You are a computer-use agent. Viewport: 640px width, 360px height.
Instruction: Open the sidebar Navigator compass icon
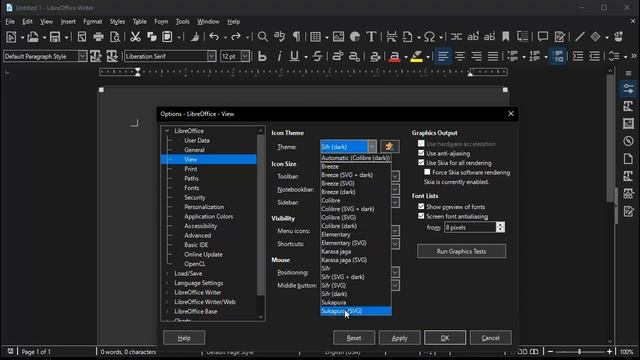(629, 141)
